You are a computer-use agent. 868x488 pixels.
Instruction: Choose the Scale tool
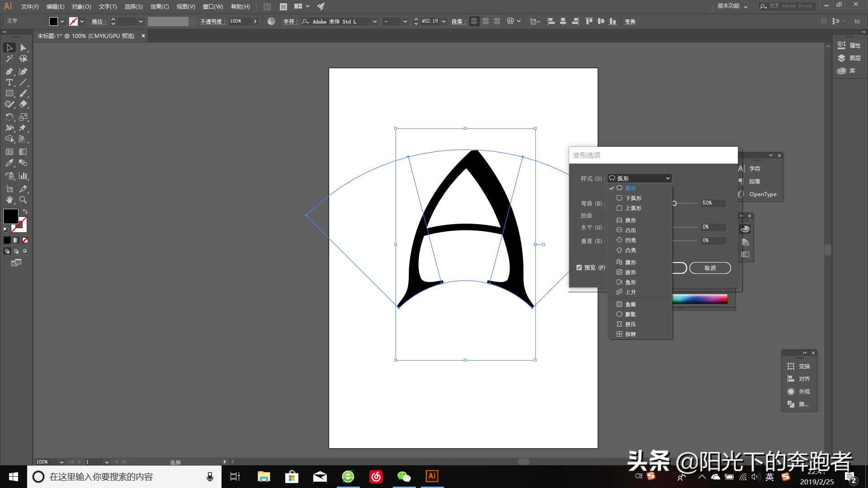[23, 117]
